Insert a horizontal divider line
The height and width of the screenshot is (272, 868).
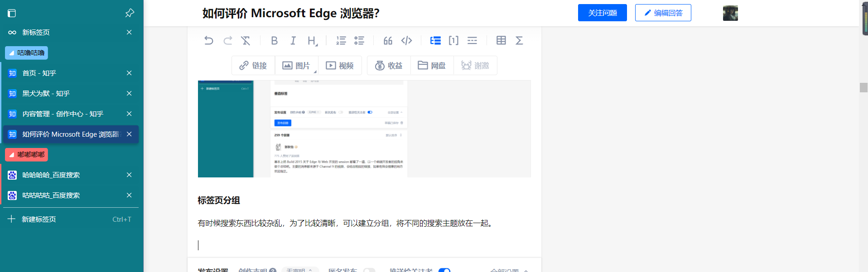coord(472,41)
